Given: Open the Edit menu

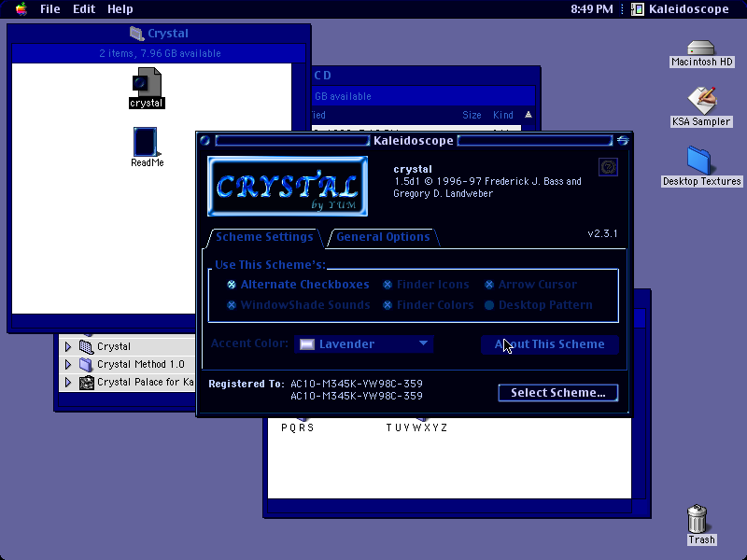Looking at the screenshot, I should click(84, 8).
